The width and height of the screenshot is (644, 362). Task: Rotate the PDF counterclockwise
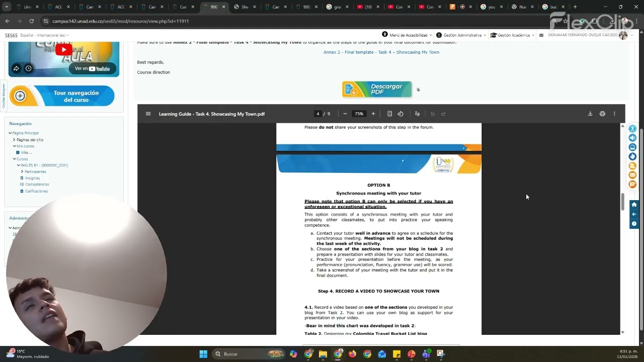(400, 114)
